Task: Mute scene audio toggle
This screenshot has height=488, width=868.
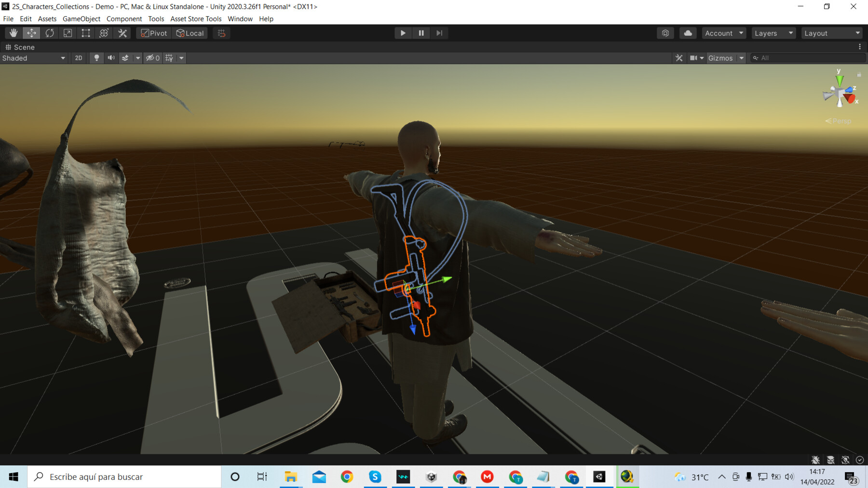Action: click(111, 58)
